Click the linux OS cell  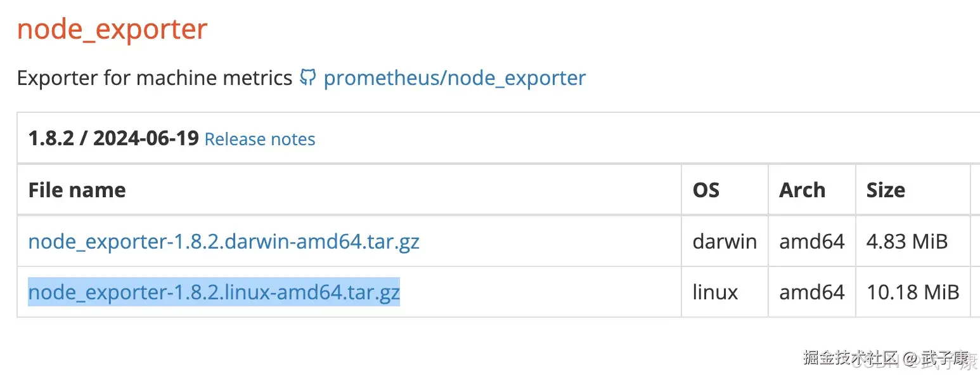tap(714, 292)
